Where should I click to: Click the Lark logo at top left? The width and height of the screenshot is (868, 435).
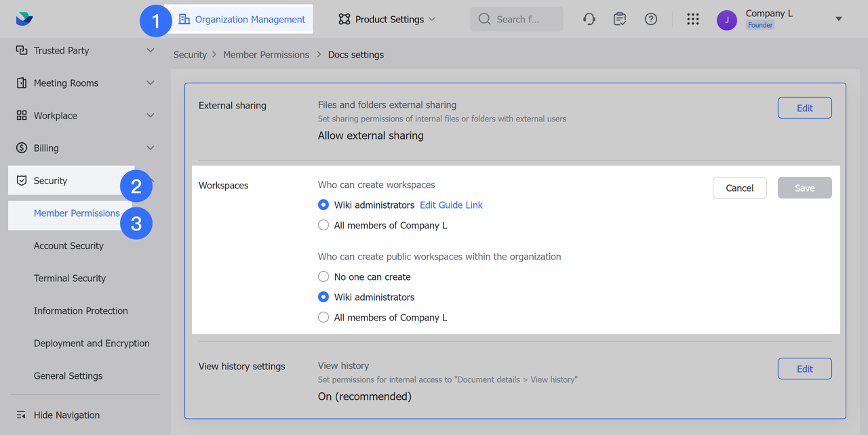(x=24, y=19)
